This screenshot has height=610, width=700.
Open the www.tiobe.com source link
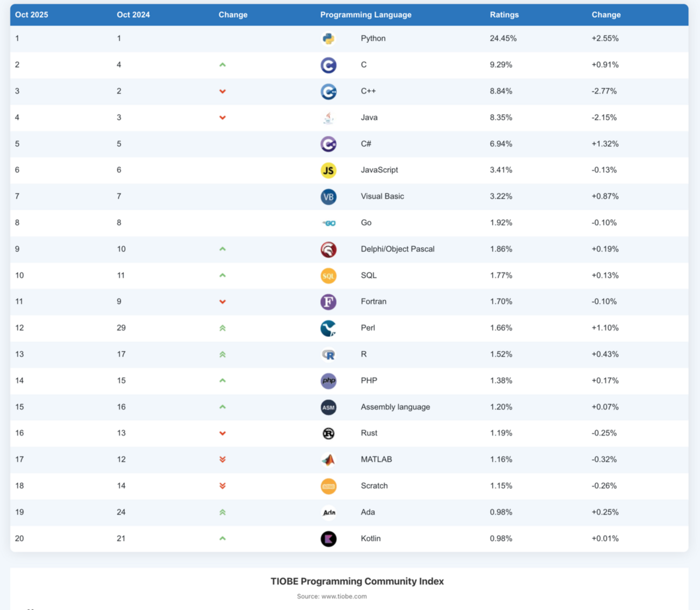[344, 597]
